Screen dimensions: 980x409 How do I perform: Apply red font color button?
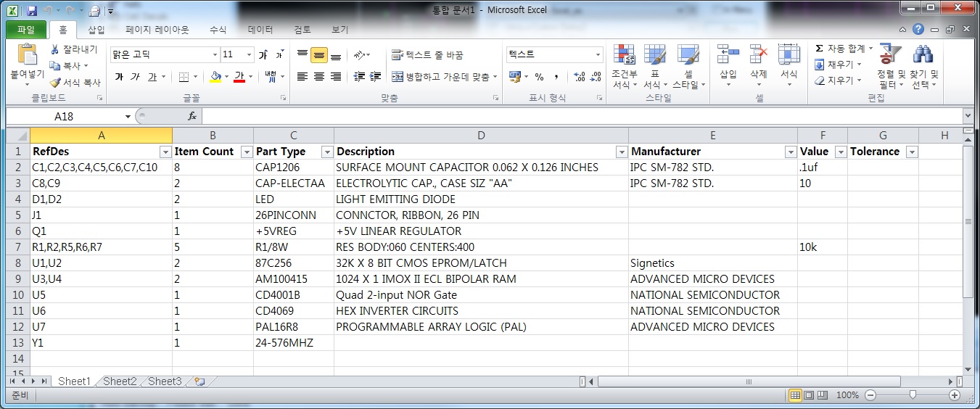(x=239, y=77)
